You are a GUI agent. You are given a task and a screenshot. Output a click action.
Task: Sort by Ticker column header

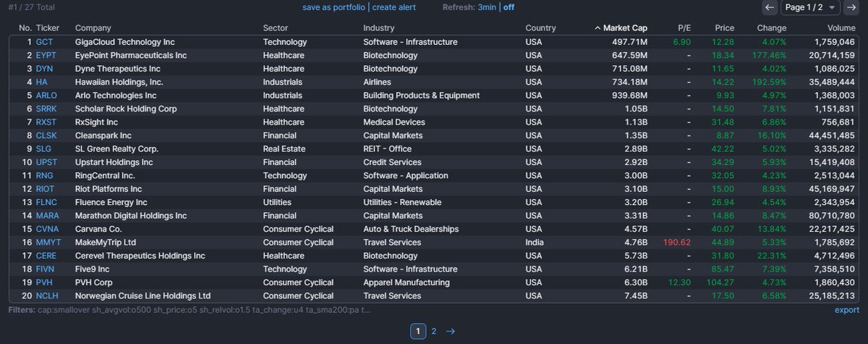tap(48, 28)
